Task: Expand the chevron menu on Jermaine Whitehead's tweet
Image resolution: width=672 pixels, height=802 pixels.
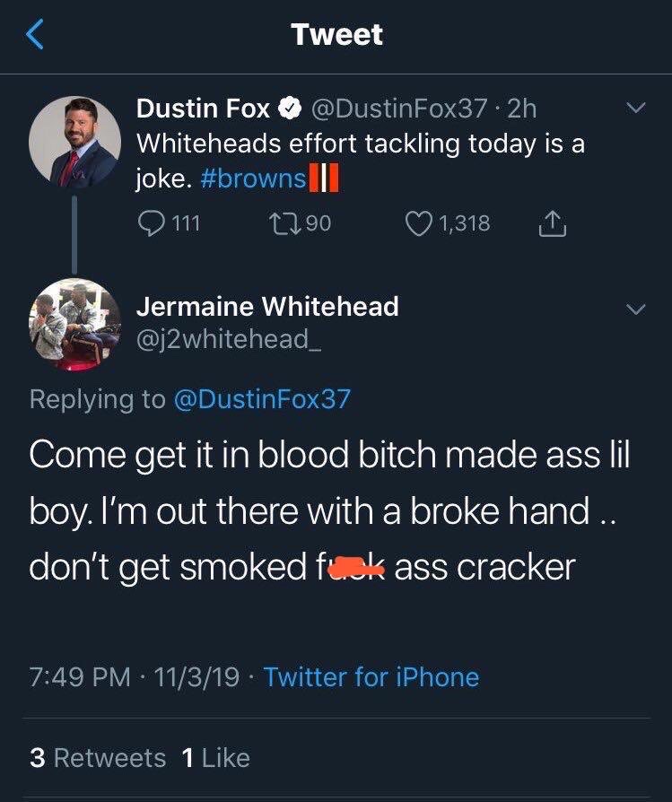Action: (635, 309)
